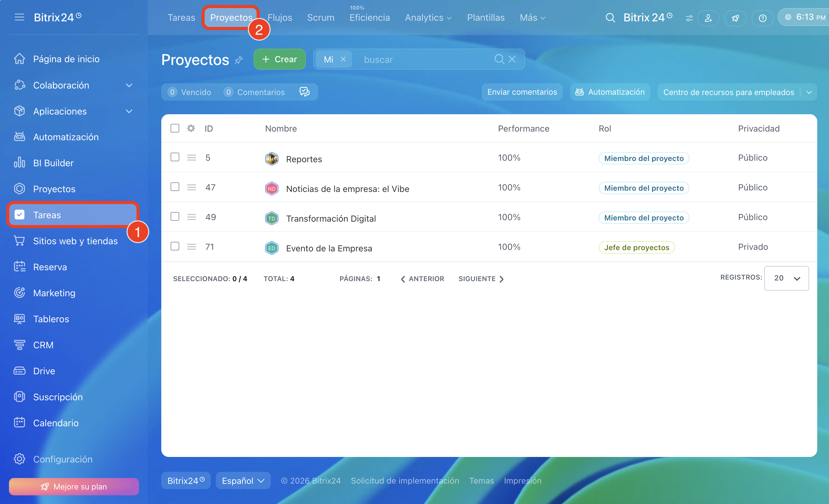Click the search magnifier in the top bar
The width and height of the screenshot is (829, 504).
pos(610,18)
